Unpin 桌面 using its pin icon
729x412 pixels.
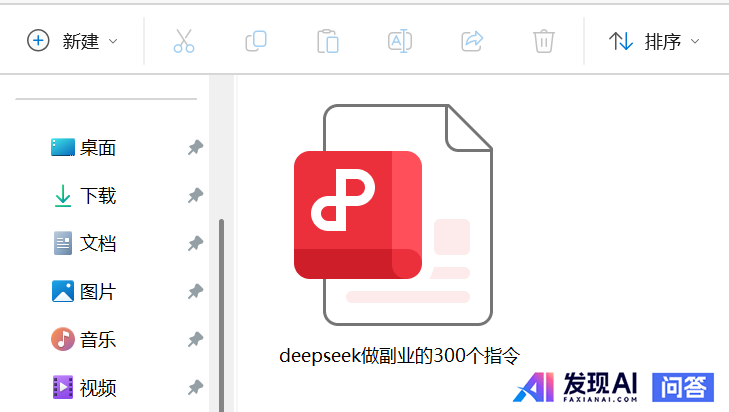click(196, 148)
